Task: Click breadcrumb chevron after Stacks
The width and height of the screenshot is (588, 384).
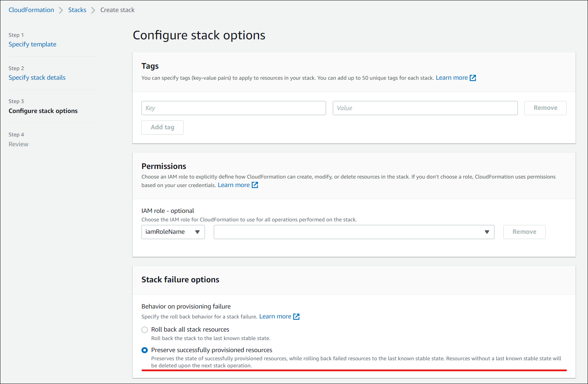Action: pyautogui.click(x=93, y=10)
